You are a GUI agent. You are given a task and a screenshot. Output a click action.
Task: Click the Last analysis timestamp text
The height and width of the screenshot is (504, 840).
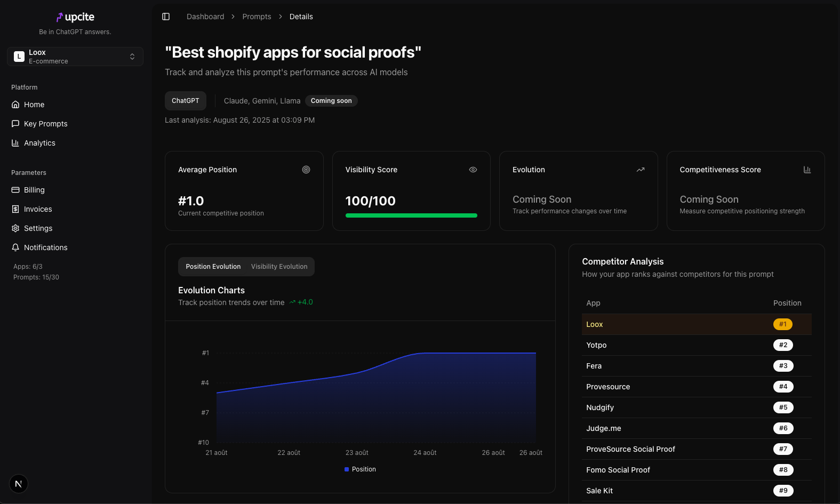[x=239, y=120]
